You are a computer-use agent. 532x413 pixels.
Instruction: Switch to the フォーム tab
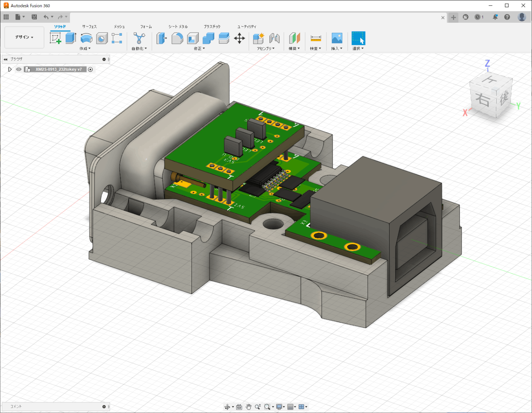(146, 27)
